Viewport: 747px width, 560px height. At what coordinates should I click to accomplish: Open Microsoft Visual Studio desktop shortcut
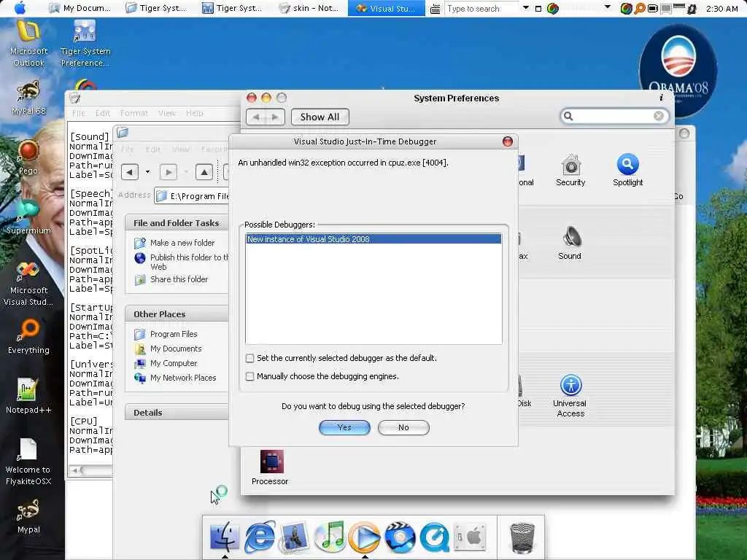click(x=28, y=284)
